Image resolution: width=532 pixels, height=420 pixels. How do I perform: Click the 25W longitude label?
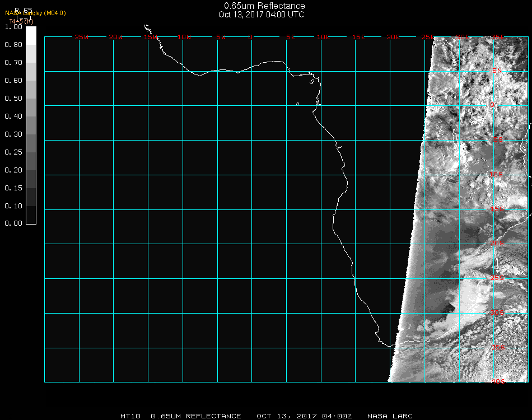(81, 37)
